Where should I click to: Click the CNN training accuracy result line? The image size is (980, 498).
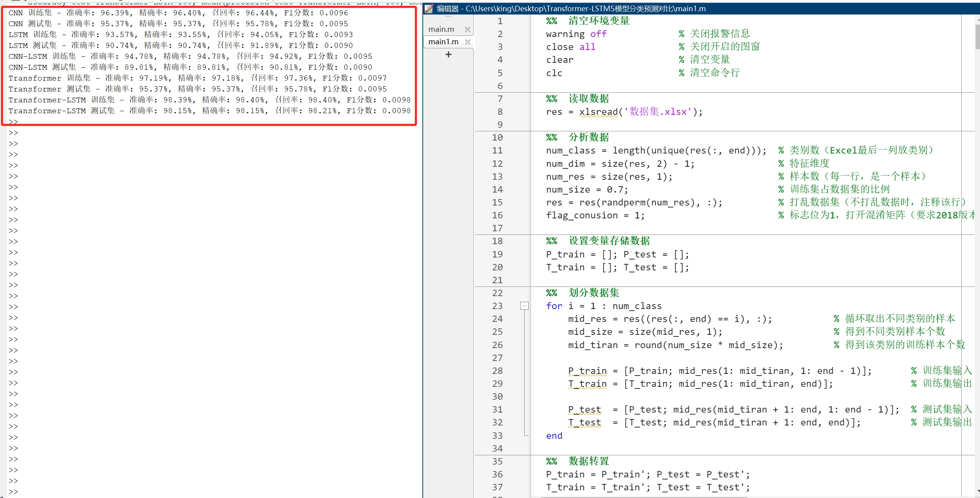pos(177,12)
